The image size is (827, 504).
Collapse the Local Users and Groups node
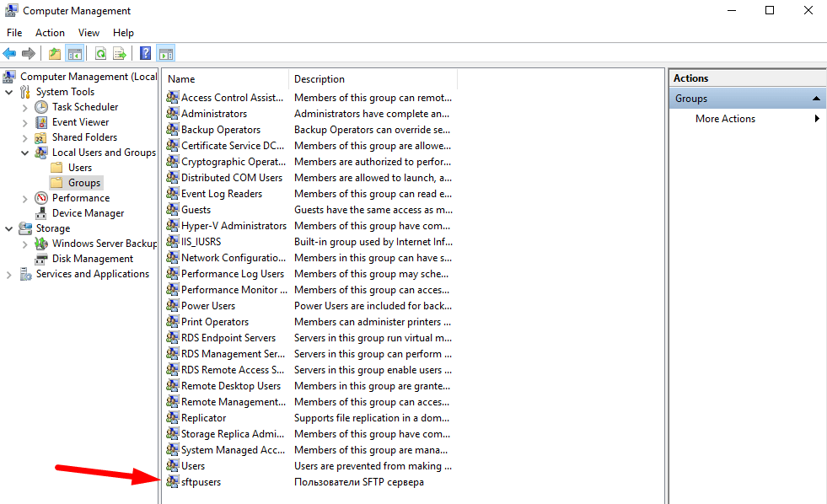coord(24,153)
